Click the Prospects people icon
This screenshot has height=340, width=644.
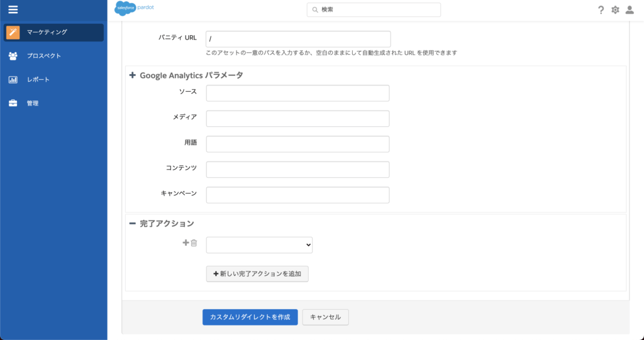(13, 56)
